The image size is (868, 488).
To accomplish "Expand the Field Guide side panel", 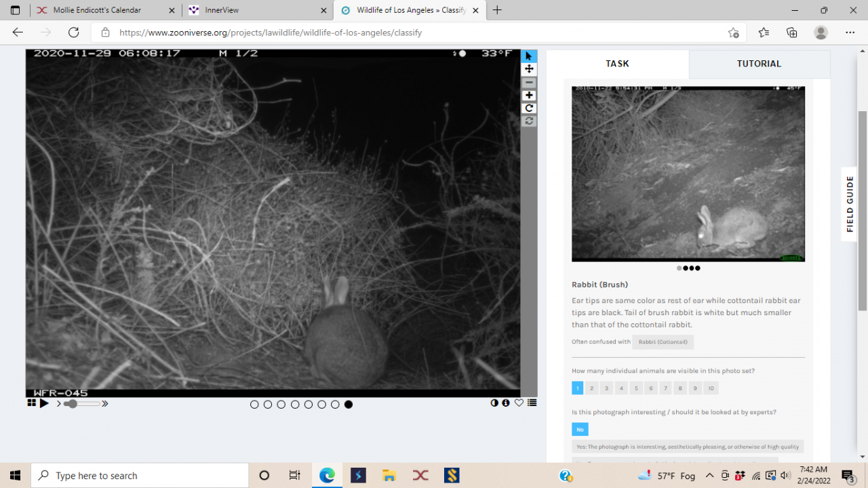I will 850,204.
